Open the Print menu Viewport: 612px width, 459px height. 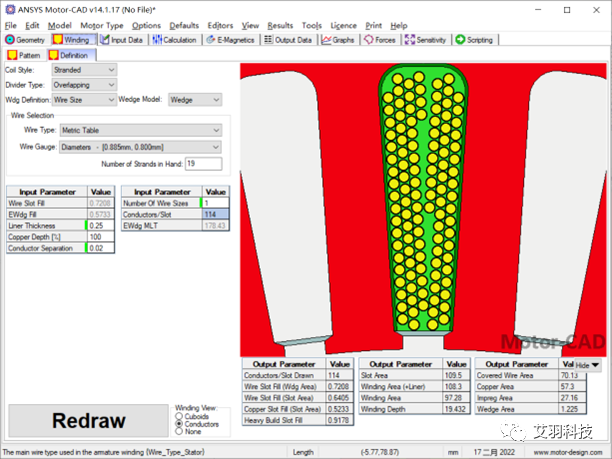(x=374, y=26)
